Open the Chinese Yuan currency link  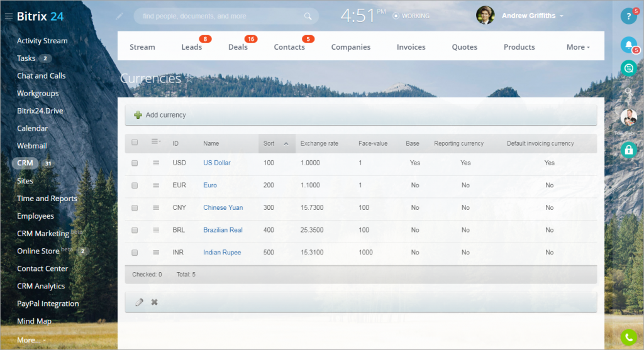pos(223,207)
